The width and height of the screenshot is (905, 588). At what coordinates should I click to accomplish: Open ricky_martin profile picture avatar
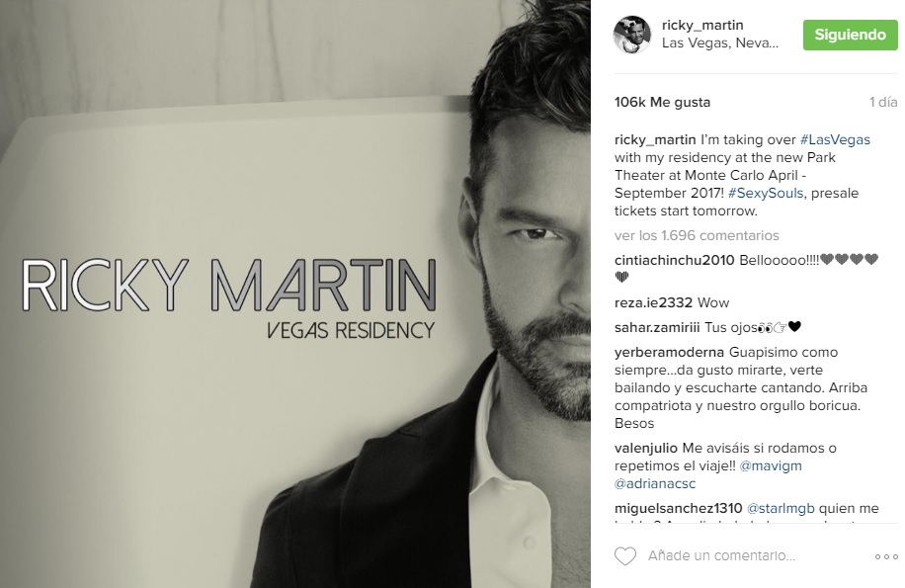(632, 35)
